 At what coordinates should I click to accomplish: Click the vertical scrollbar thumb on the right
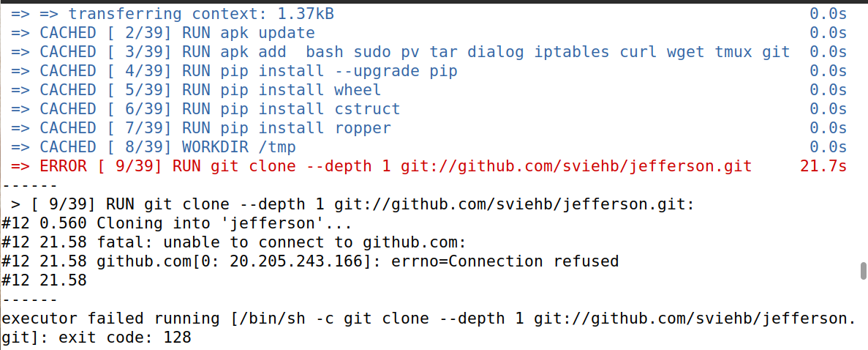(863, 272)
